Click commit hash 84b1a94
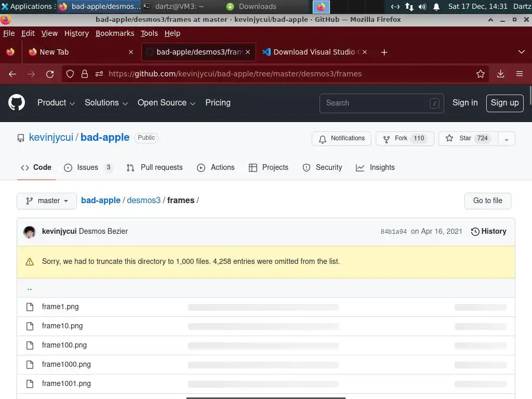The image size is (532, 399). pyautogui.click(x=394, y=232)
